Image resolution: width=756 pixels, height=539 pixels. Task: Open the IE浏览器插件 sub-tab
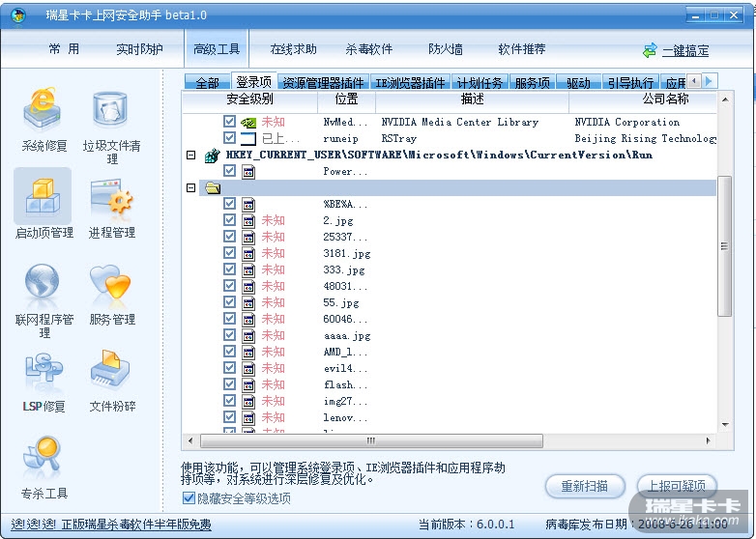tap(410, 82)
